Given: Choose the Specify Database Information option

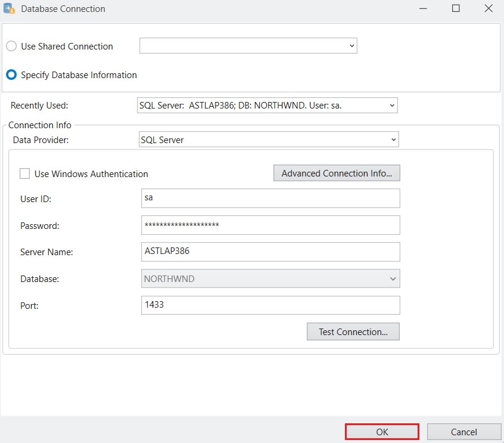Looking at the screenshot, I should 11,75.
